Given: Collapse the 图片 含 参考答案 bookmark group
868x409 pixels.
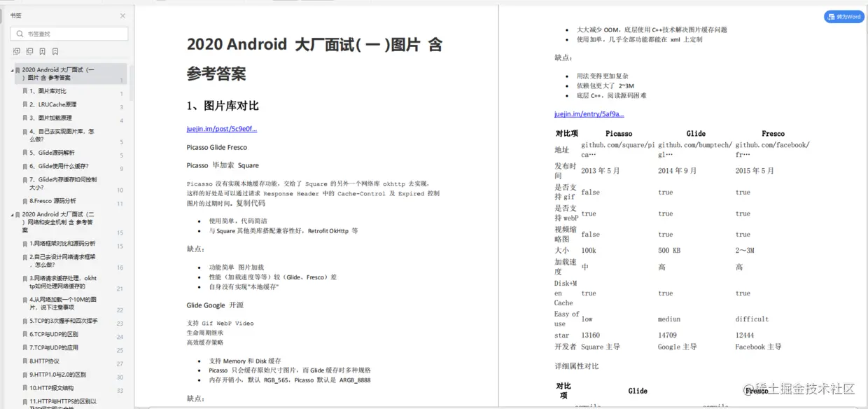Looking at the screenshot, I should pyautogui.click(x=13, y=70).
